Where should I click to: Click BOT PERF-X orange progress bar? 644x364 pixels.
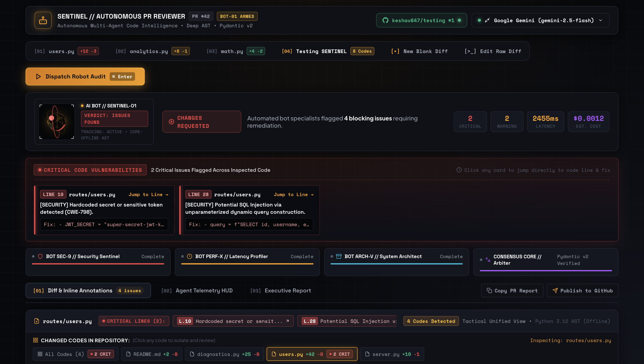(x=247, y=264)
